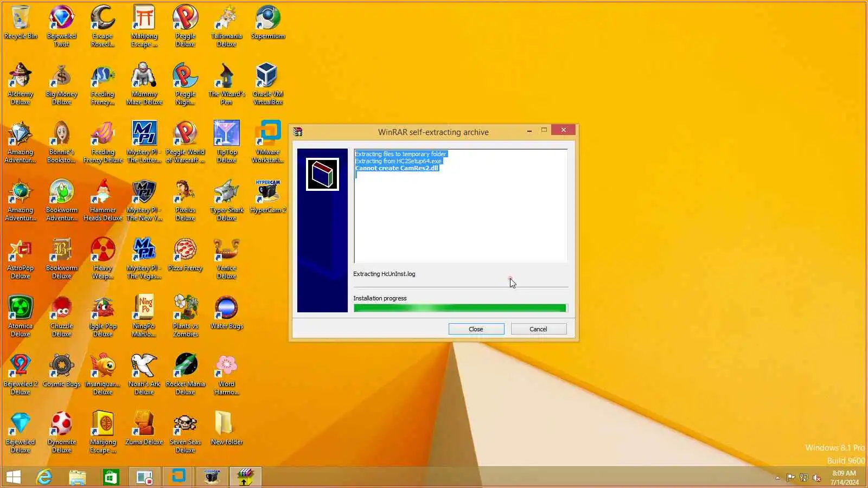Select the HyperCam 2 desktop shortcut
868x488 pixels.
point(268,196)
